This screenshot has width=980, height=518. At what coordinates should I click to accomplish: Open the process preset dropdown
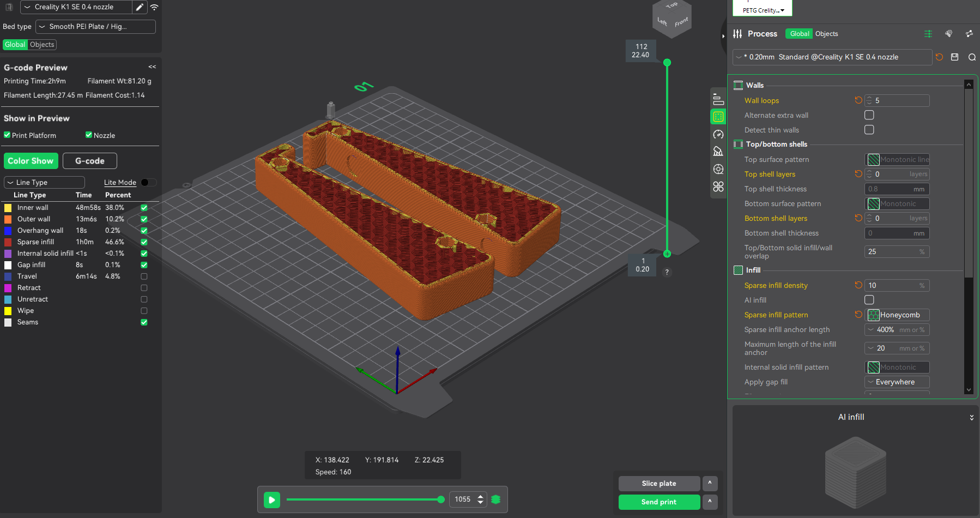pos(832,57)
